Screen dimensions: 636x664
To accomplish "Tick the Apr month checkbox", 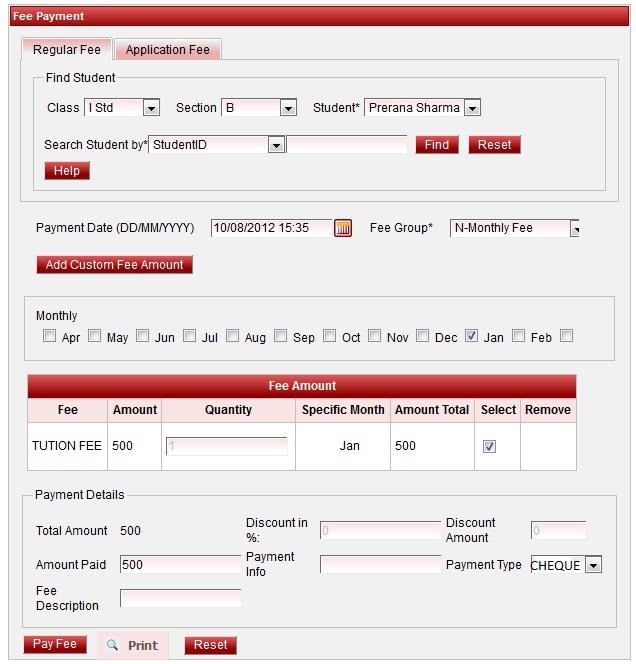I will click(x=50, y=337).
